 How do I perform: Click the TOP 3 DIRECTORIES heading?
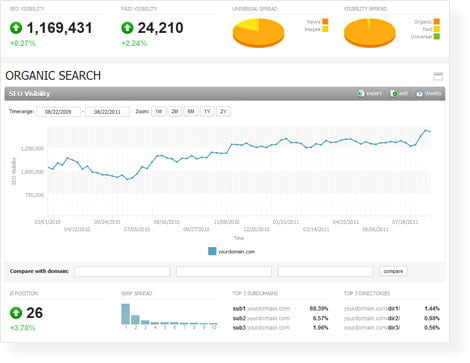coord(367,293)
